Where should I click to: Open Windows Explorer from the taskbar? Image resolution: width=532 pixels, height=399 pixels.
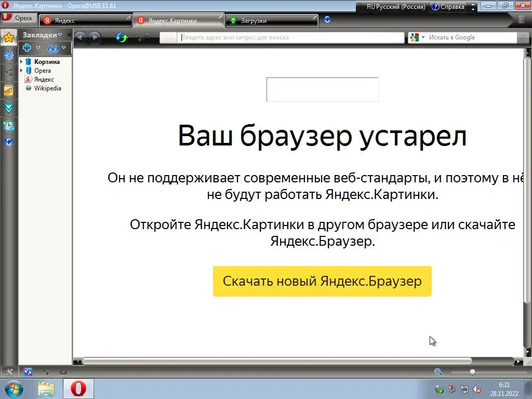pyautogui.click(x=46, y=390)
